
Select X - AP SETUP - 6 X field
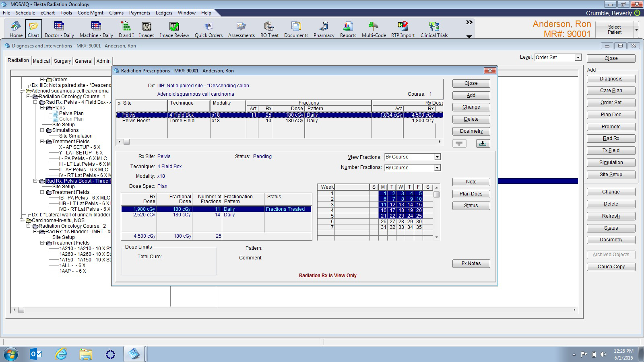[80, 147]
